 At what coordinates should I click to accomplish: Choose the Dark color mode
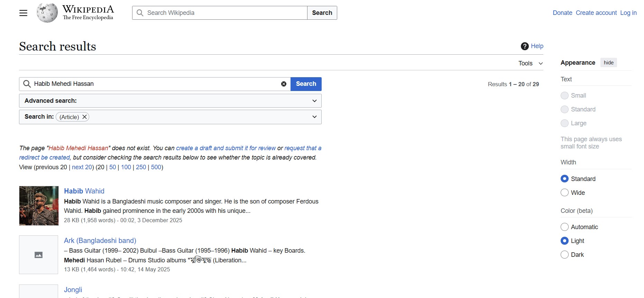(x=564, y=255)
